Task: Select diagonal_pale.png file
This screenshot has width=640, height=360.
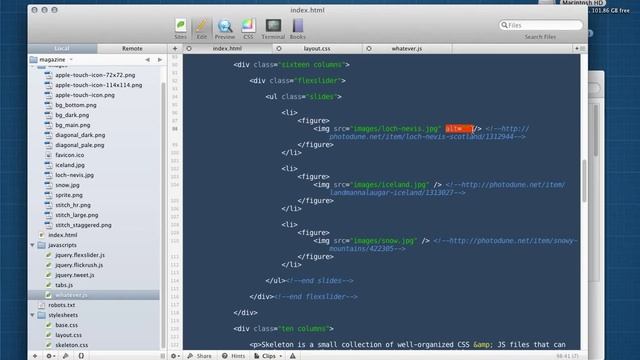Action: pyautogui.click(x=80, y=145)
